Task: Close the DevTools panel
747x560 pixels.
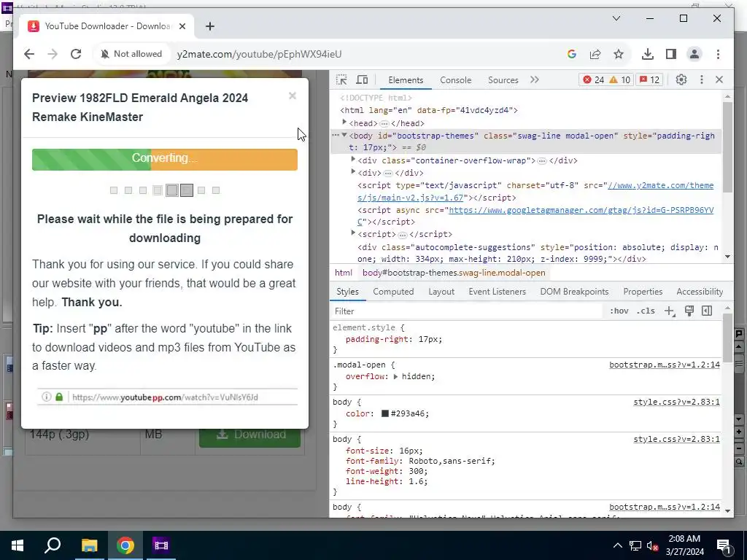Action: click(719, 79)
